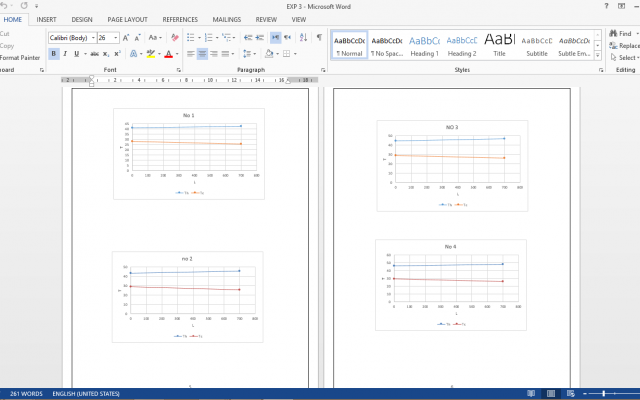The width and height of the screenshot is (640, 400).
Task: Open the PAGE LAYOUT tab
Action: (x=127, y=19)
